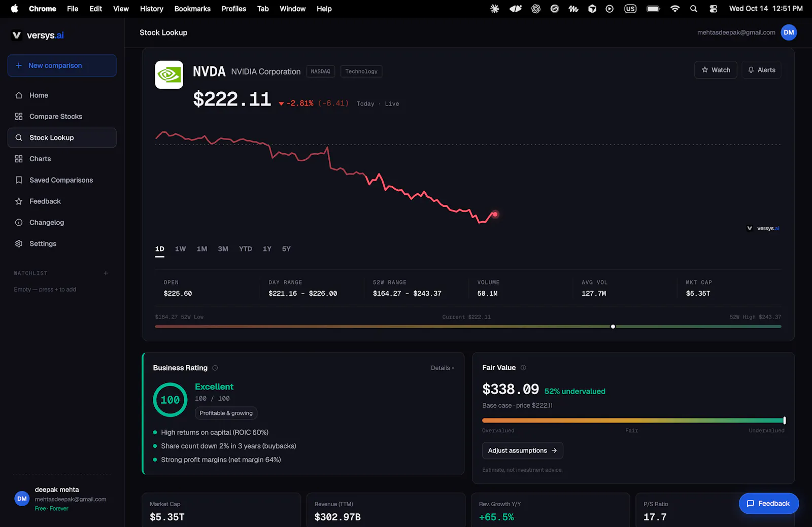The width and height of the screenshot is (812, 527).
Task: Click the 100 score ring
Action: click(x=171, y=400)
